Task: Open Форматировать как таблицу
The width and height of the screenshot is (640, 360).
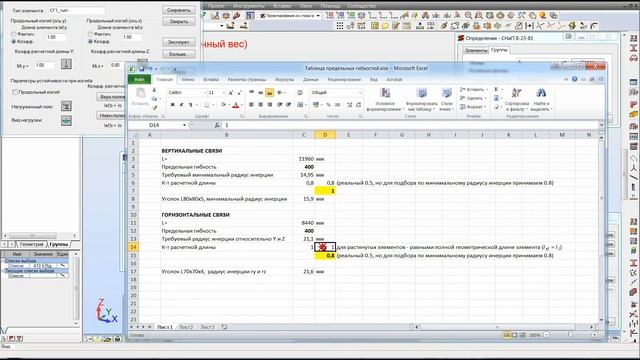Action: [x=422, y=99]
